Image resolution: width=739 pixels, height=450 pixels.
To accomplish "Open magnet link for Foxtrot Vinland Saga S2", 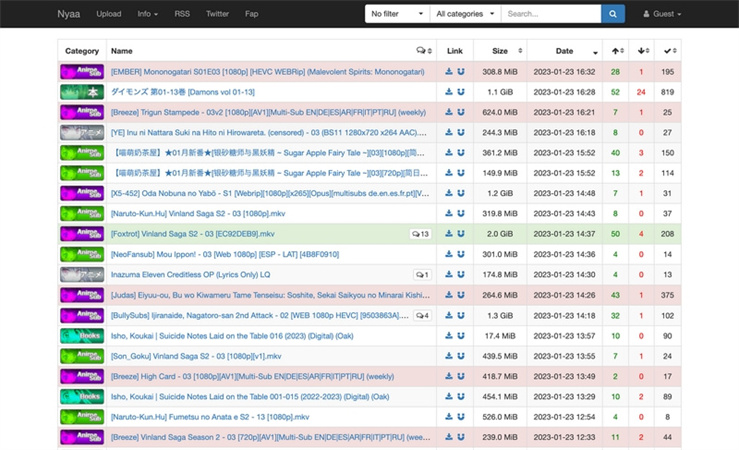I will coord(461,234).
